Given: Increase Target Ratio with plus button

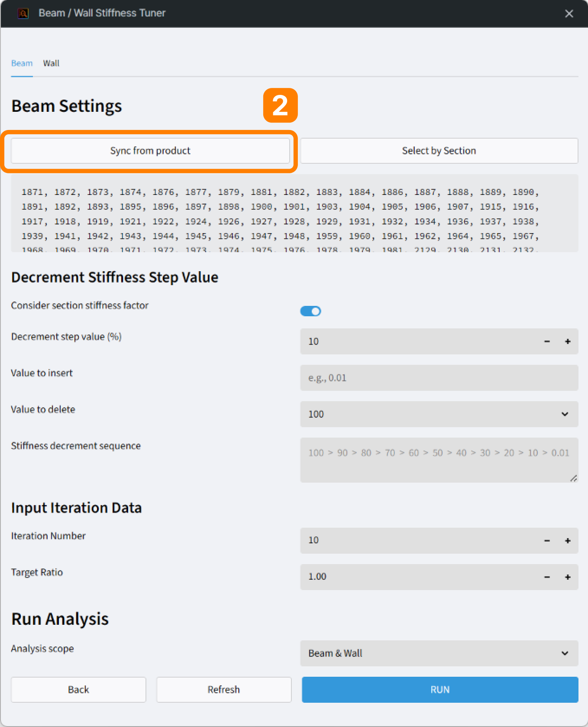Looking at the screenshot, I should tap(568, 577).
